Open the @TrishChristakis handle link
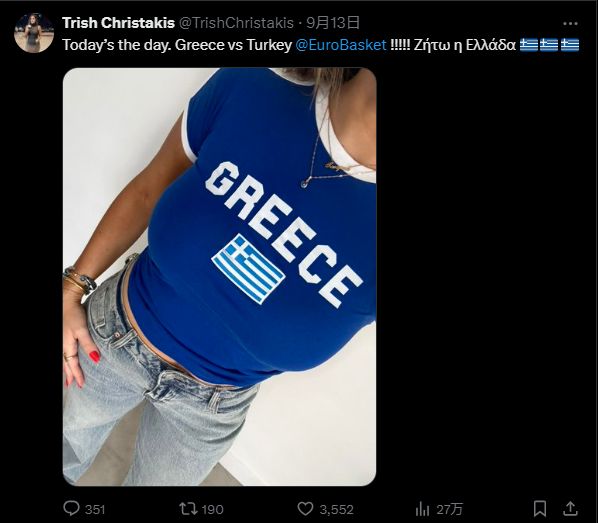 (236, 23)
